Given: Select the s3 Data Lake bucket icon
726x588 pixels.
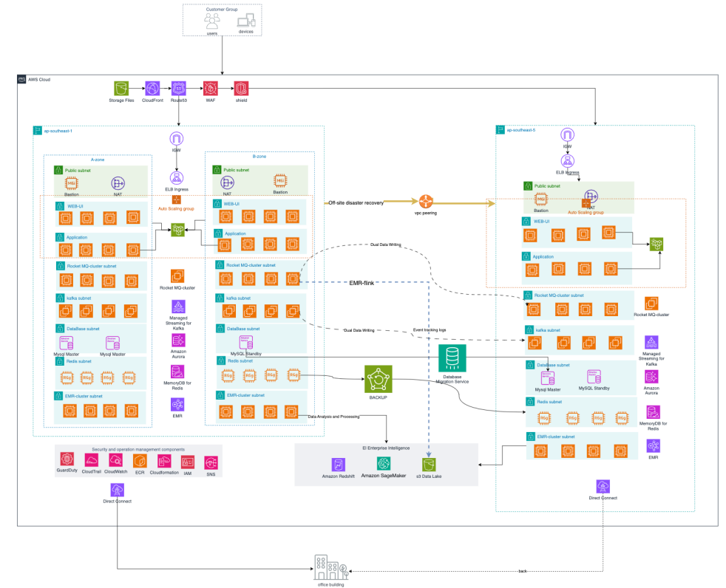Looking at the screenshot, I should (x=429, y=465).
